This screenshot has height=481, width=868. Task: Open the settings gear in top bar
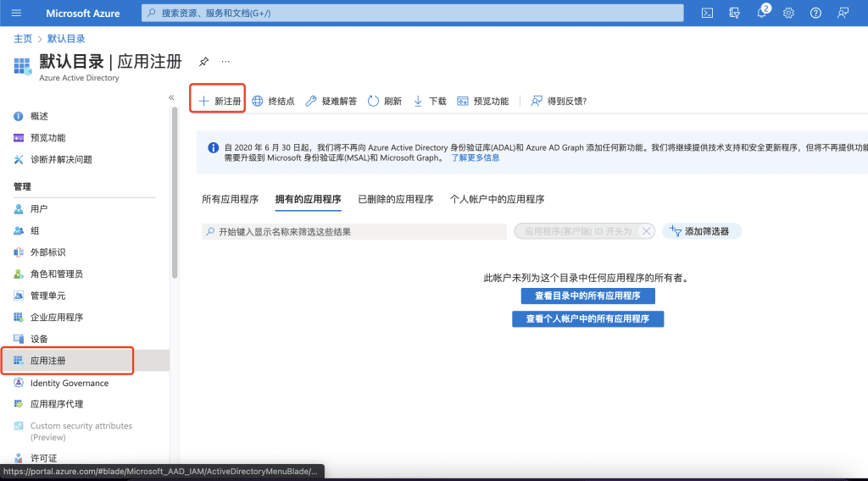pos(788,13)
